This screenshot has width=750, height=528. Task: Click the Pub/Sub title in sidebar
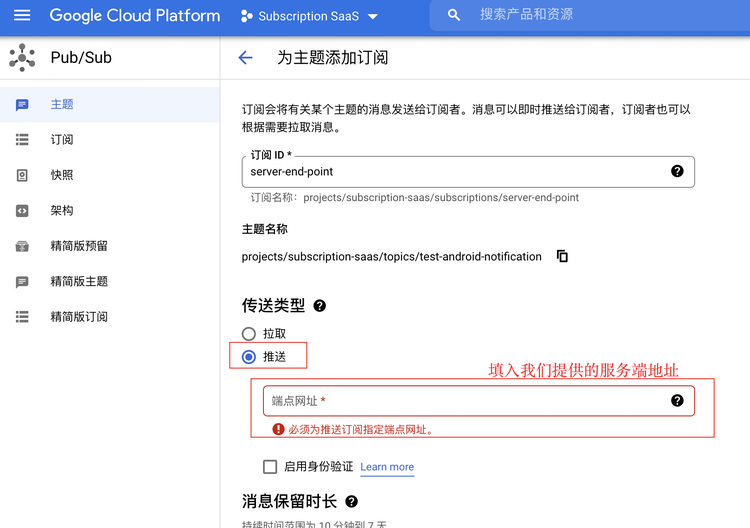[81, 57]
